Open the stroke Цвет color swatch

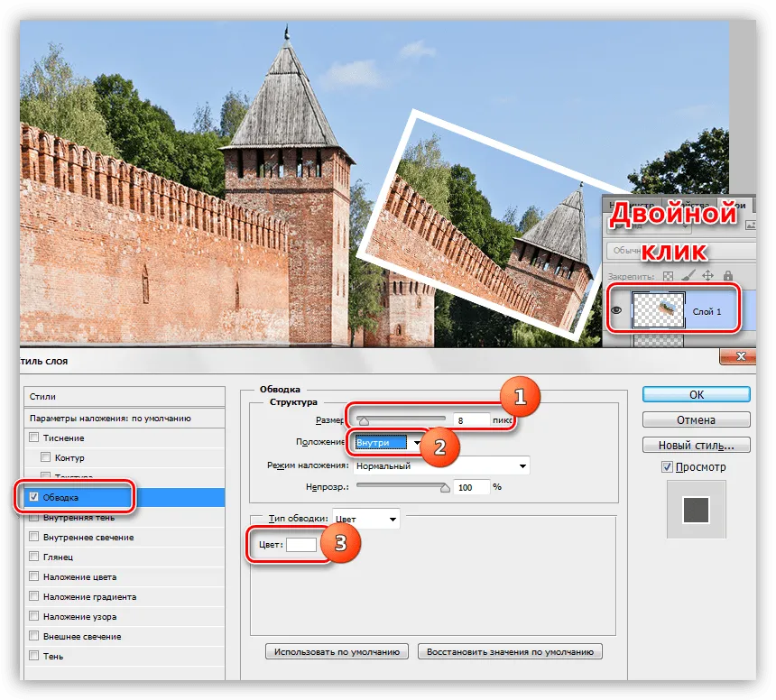coord(301,545)
